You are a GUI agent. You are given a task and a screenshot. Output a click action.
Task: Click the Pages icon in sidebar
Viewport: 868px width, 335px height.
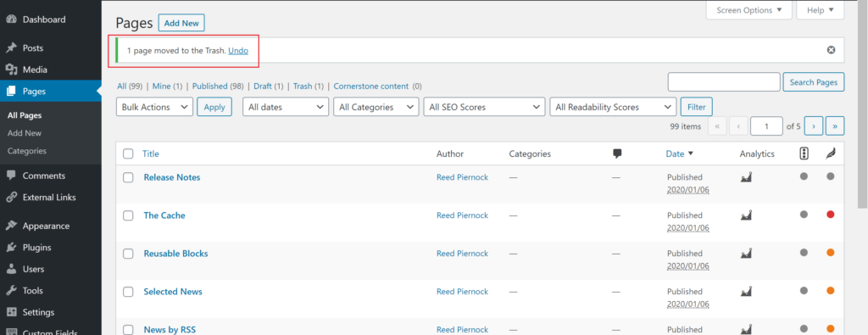[11, 92]
